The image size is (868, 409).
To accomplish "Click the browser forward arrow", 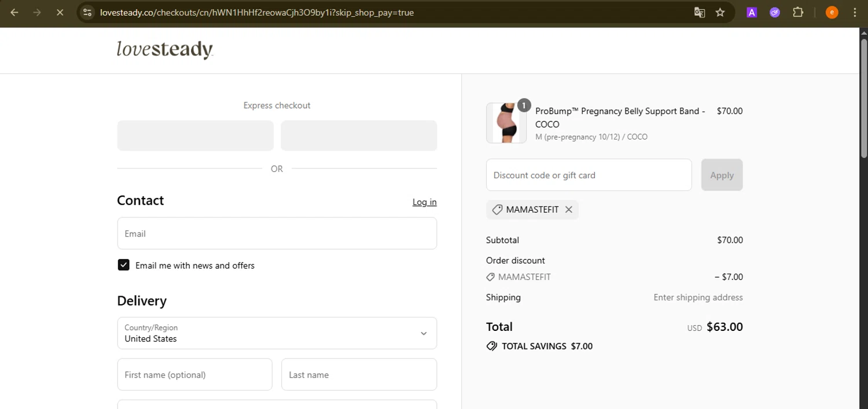I will click(x=37, y=12).
